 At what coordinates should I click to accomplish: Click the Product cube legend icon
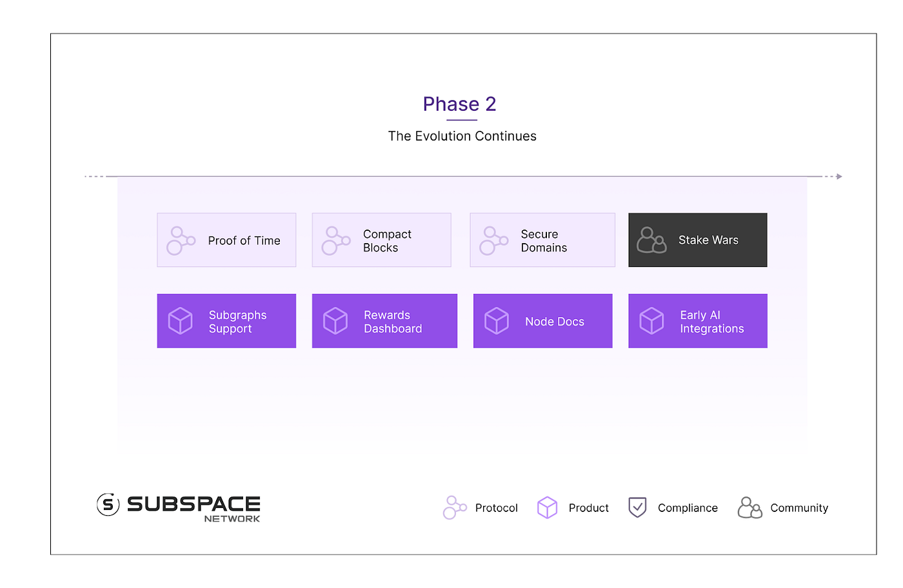pyautogui.click(x=547, y=507)
